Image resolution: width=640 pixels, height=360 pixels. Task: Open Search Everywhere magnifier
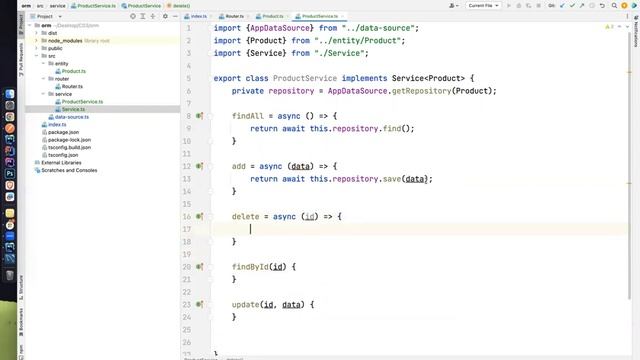coord(614,6)
